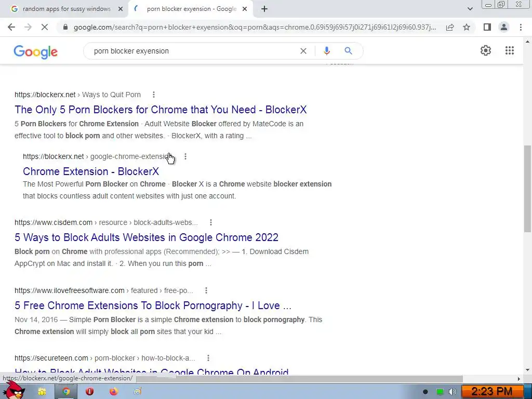
Task: Click the browser forward arrow
Action: 28,27
